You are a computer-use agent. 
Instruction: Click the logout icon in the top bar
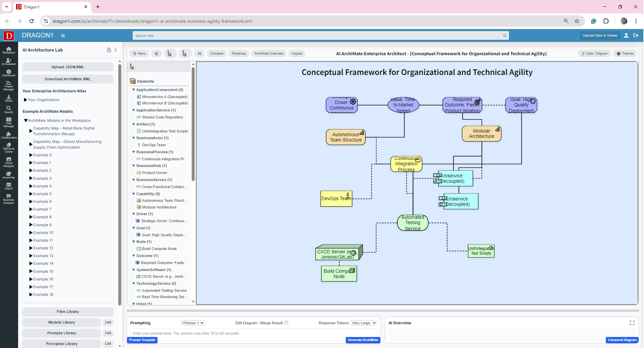(636, 35)
